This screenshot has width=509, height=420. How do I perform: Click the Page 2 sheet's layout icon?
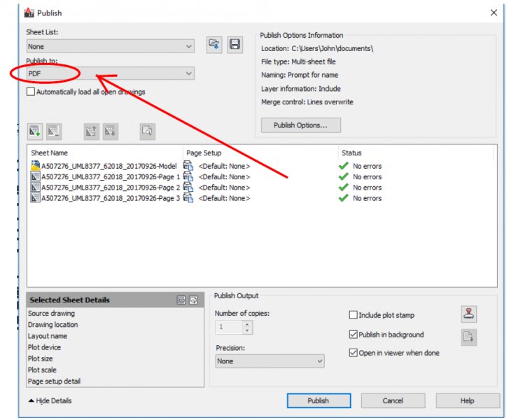point(35,188)
